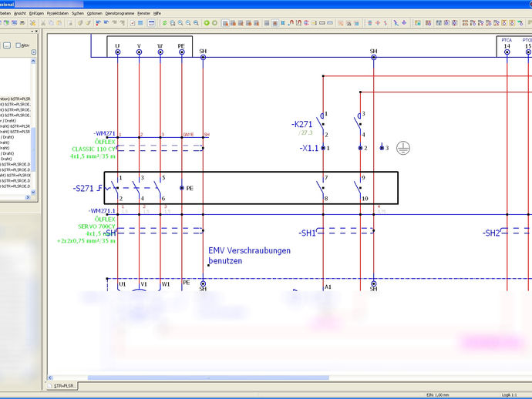Click the red T-node connection icon
The height and width of the screenshot is (399, 532).
[378, 23]
